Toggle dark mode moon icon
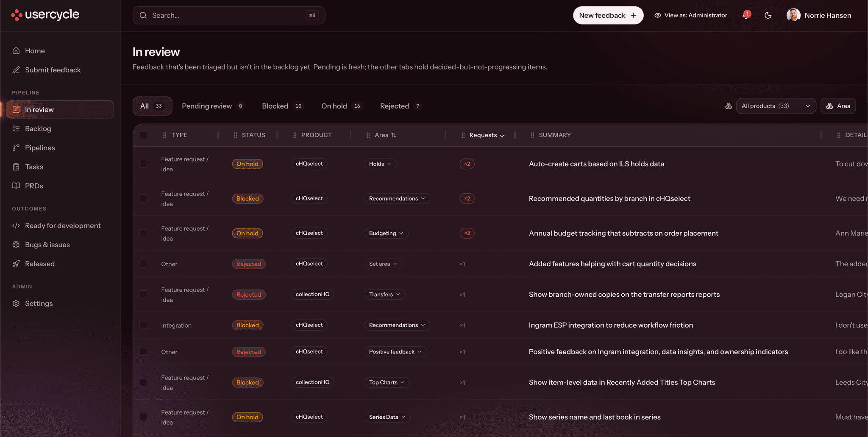 (x=768, y=15)
